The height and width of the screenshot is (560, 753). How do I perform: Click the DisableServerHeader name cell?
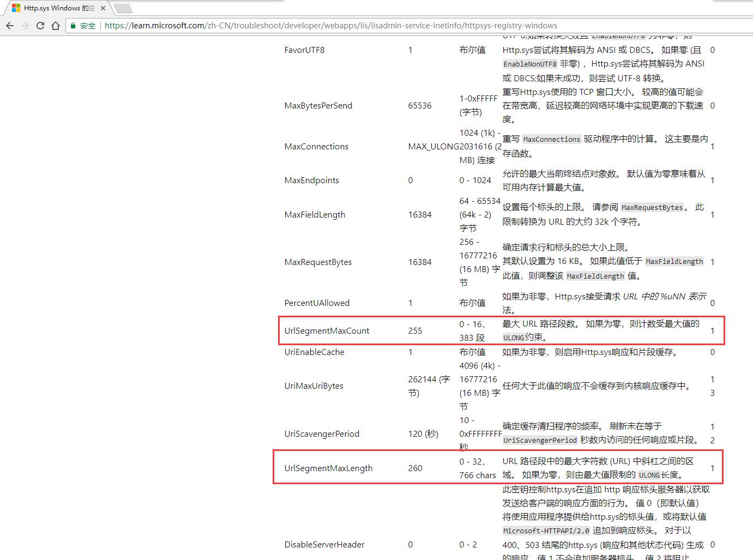(x=324, y=544)
